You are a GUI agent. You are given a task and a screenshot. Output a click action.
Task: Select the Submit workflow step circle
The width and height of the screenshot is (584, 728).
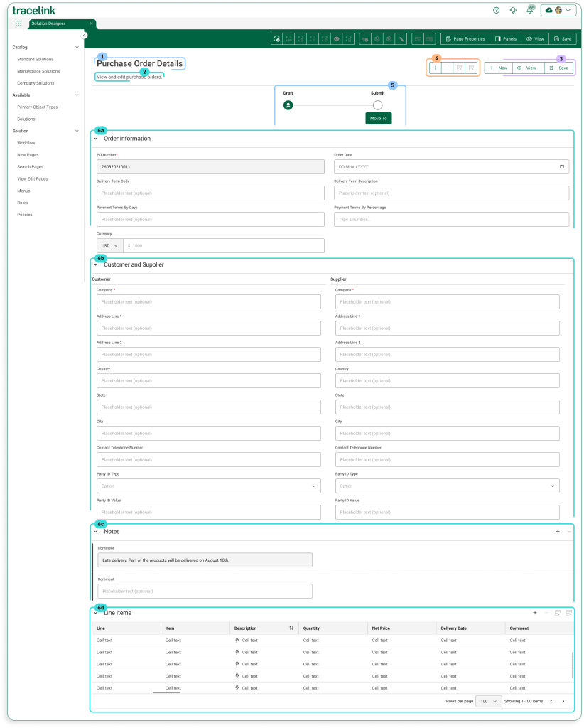[377, 105]
